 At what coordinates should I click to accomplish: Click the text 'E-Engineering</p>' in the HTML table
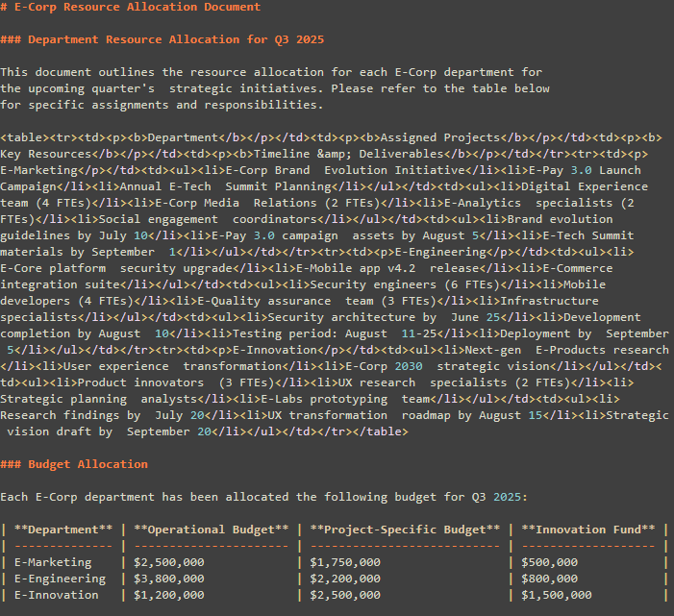[x=447, y=252]
